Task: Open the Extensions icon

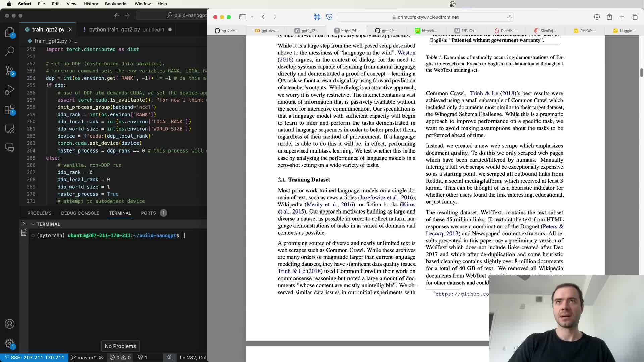Action: coord(10,110)
